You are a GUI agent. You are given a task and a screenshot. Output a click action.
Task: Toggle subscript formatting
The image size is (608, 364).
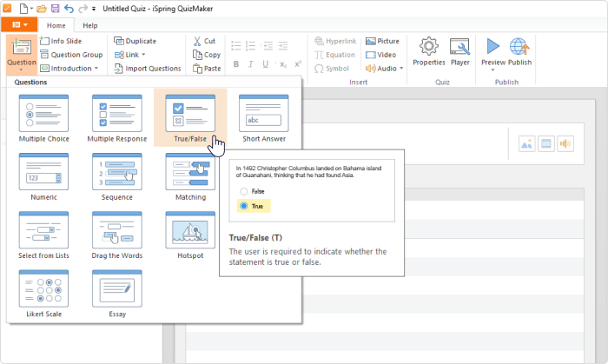pyautogui.click(x=283, y=64)
